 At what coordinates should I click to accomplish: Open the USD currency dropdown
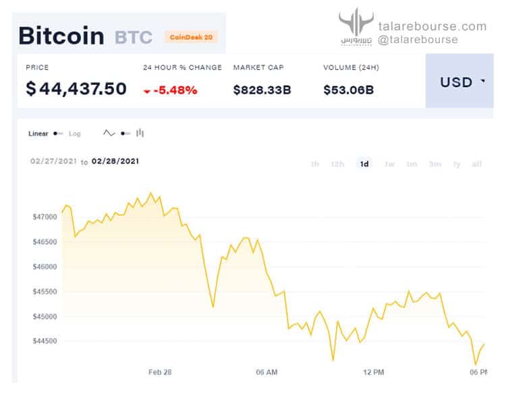(x=459, y=81)
